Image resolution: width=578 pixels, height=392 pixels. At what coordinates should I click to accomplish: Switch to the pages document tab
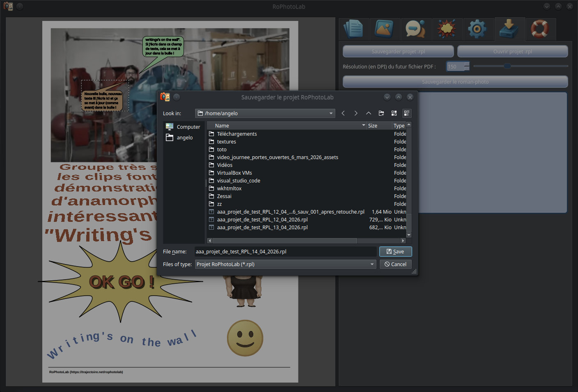tap(353, 29)
